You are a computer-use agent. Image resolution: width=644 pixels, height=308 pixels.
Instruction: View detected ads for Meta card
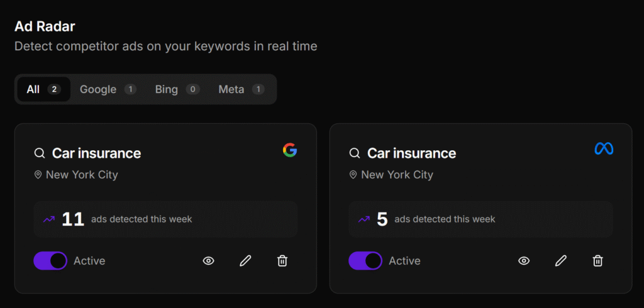(x=523, y=261)
